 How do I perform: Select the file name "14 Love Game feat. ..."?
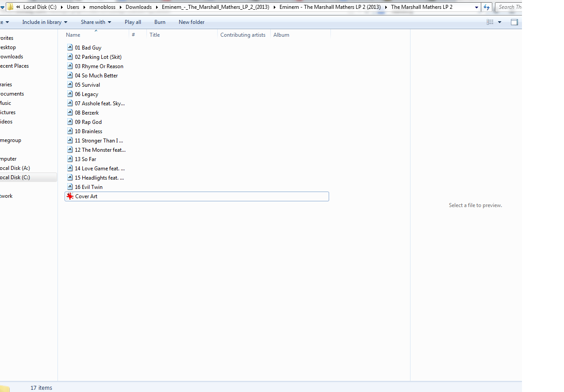[100, 168]
